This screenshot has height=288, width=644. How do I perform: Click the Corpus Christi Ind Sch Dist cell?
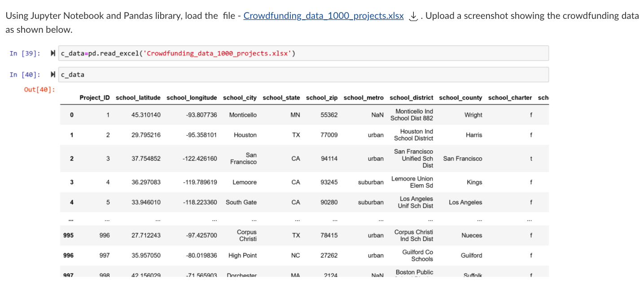point(414,236)
